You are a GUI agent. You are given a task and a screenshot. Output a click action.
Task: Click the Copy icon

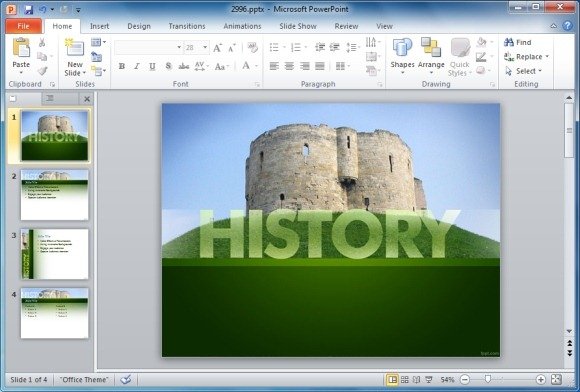42,56
